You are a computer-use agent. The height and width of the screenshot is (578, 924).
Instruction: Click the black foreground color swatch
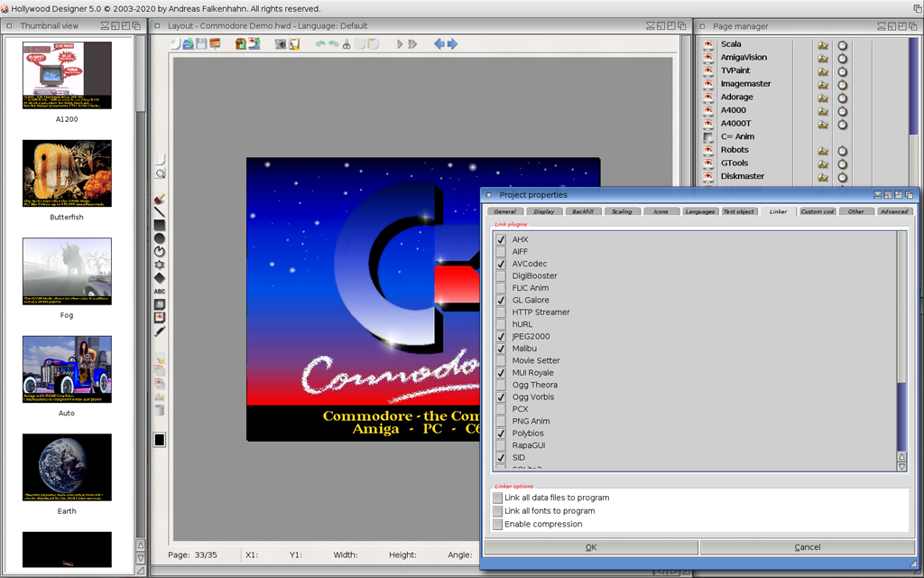tap(160, 440)
